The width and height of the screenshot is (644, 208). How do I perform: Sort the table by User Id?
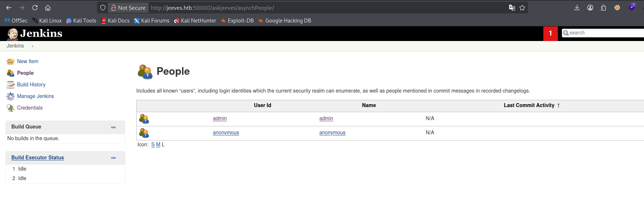click(262, 105)
